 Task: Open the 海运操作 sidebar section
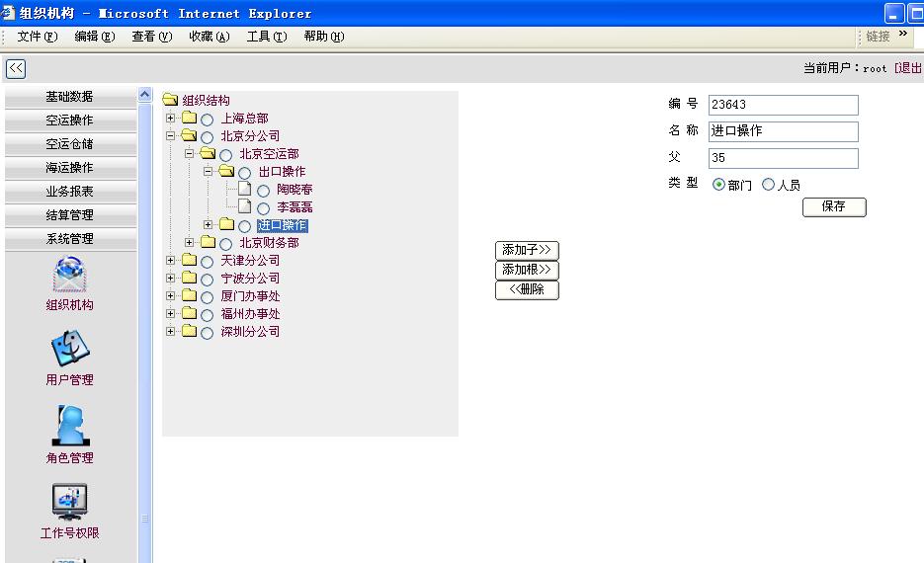(70, 167)
